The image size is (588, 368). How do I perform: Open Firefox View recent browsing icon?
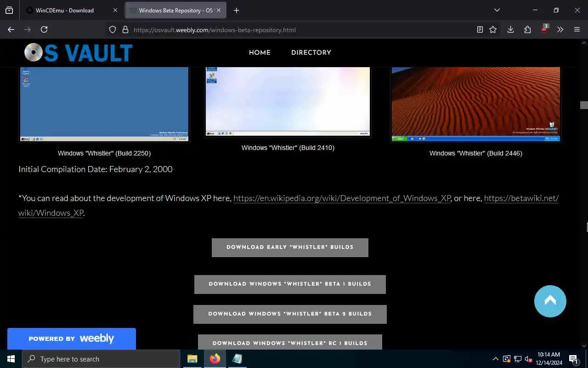9,10
